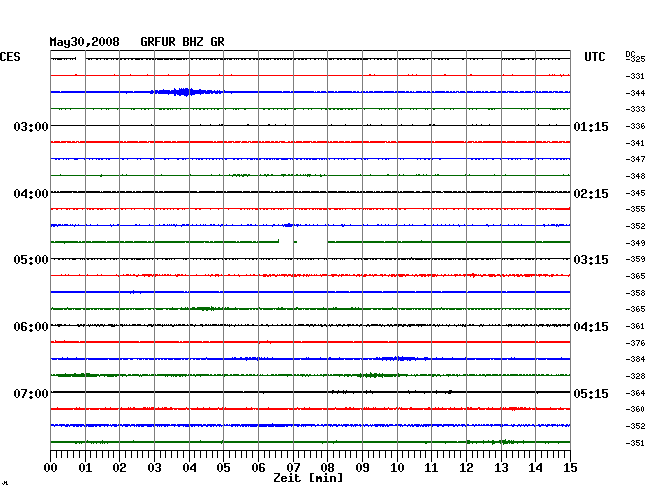Select the DC offset value -364
Viewport: 650px width, 494px height.
tap(635, 393)
